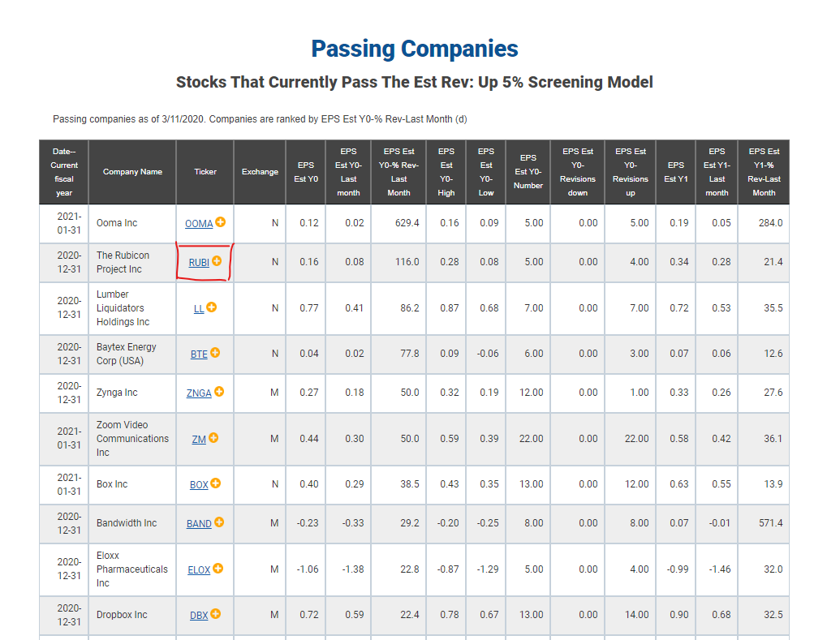Click the orange plus icon beside RUBI
Screen dimensions: 840x640
[x=217, y=261]
